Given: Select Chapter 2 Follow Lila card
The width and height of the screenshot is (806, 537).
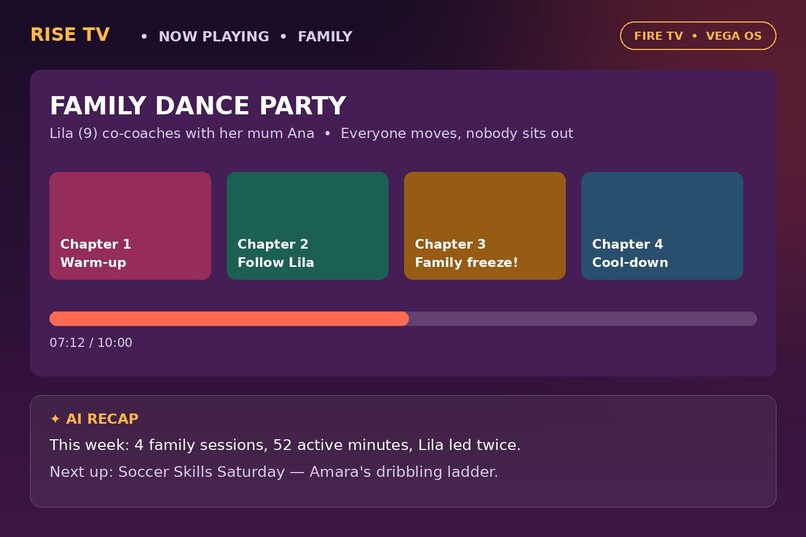Looking at the screenshot, I should [x=307, y=226].
